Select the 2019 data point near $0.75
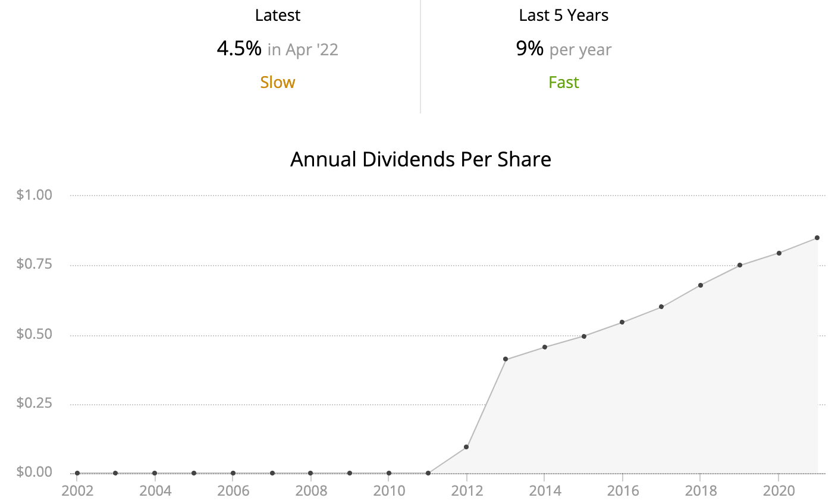 click(740, 265)
